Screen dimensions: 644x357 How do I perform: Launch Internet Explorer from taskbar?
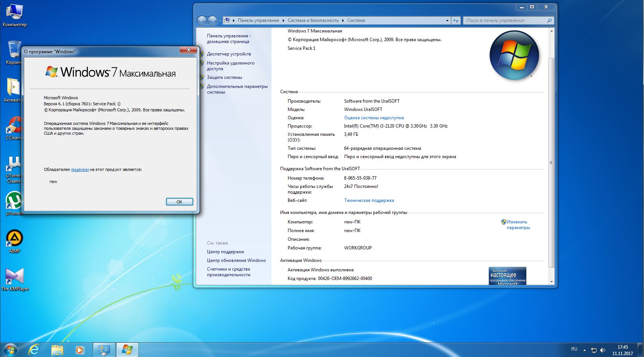click(x=34, y=350)
